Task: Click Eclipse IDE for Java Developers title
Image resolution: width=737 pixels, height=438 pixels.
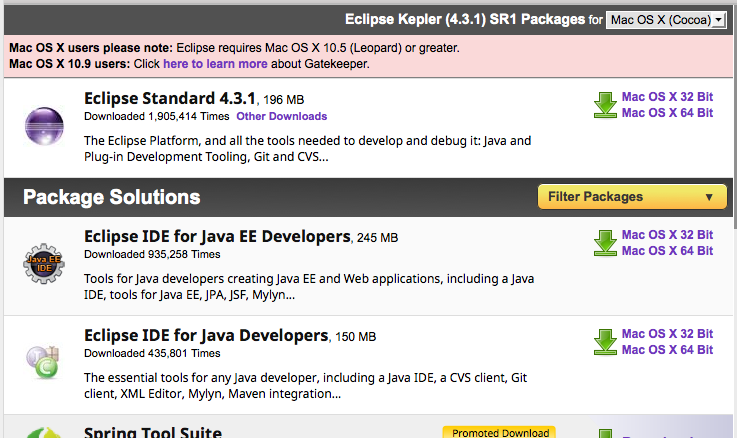Action: (206, 336)
